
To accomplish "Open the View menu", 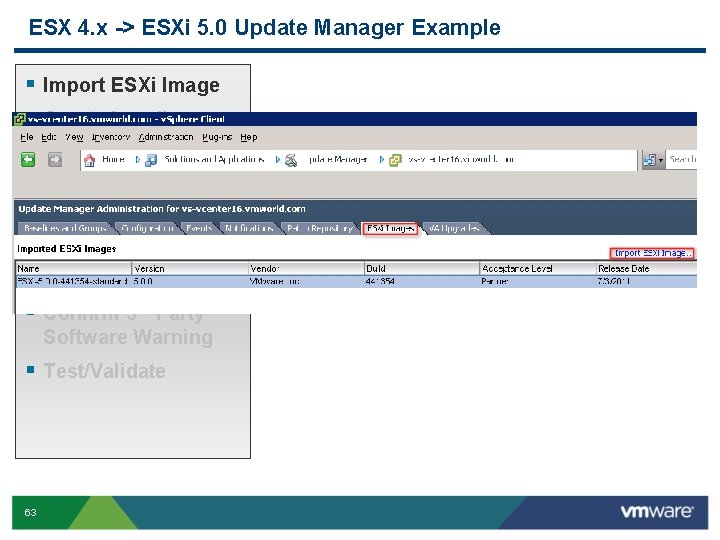I will pos(74,137).
